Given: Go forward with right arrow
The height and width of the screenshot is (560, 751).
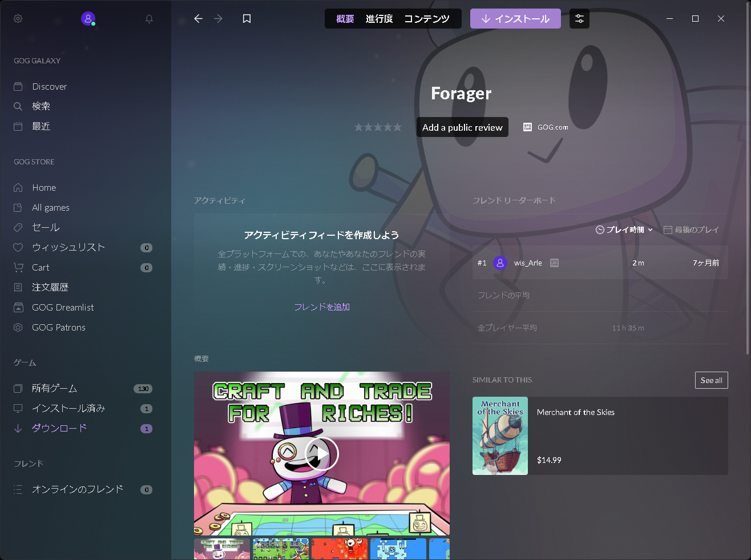Looking at the screenshot, I should pos(218,19).
